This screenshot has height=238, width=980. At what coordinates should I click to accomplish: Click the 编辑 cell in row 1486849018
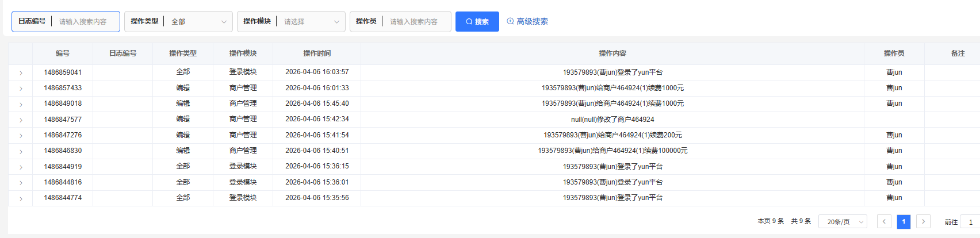click(x=183, y=103)
